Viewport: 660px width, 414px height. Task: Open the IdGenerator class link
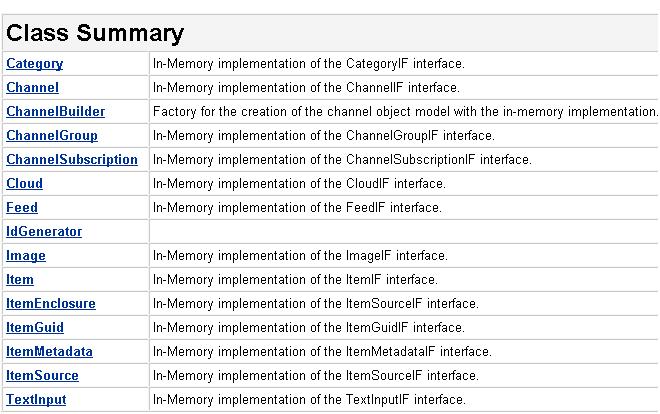[x=44, y=231]
